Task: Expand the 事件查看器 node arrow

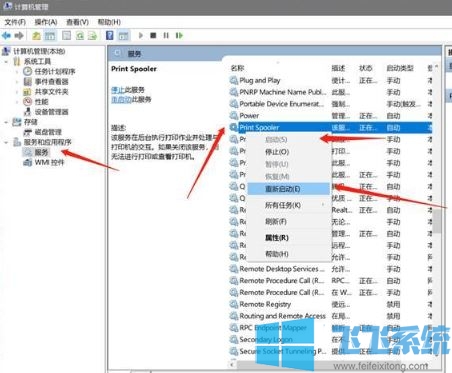Action: click(17, 81)
